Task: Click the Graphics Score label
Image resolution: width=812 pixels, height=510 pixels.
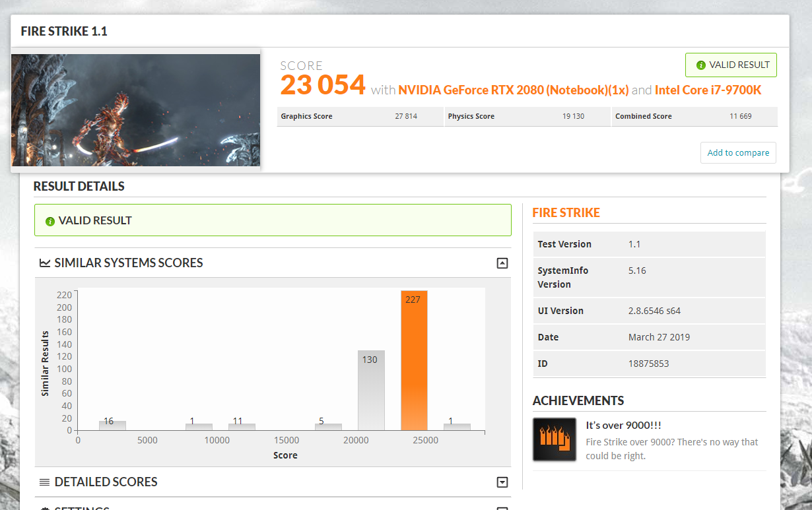Action: 306,116
